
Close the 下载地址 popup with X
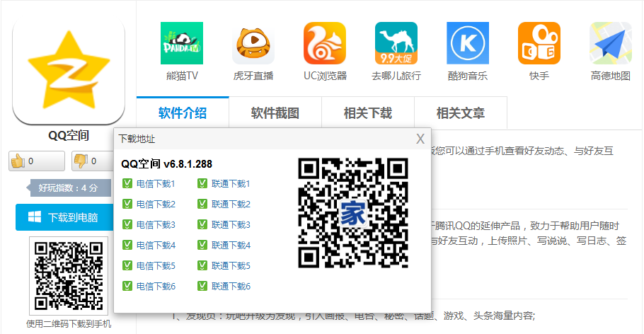pyautogui.click(x=420, y=139)
